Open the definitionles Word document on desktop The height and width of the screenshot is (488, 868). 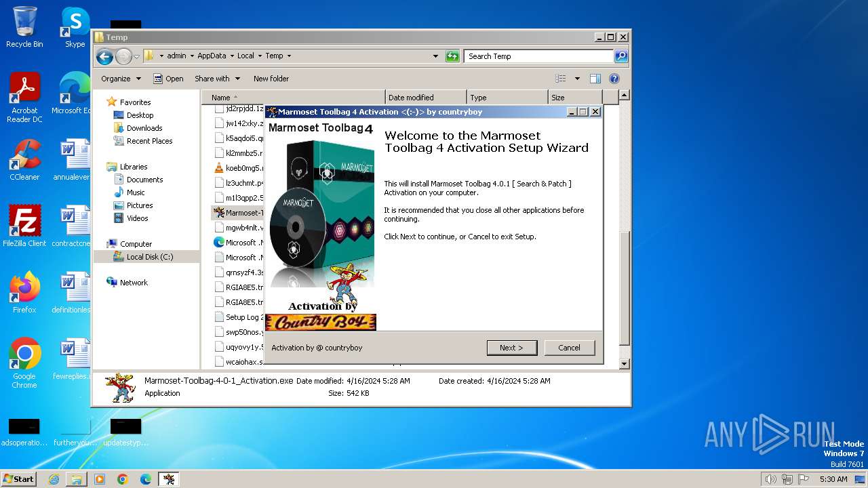[x=73, y=293]
